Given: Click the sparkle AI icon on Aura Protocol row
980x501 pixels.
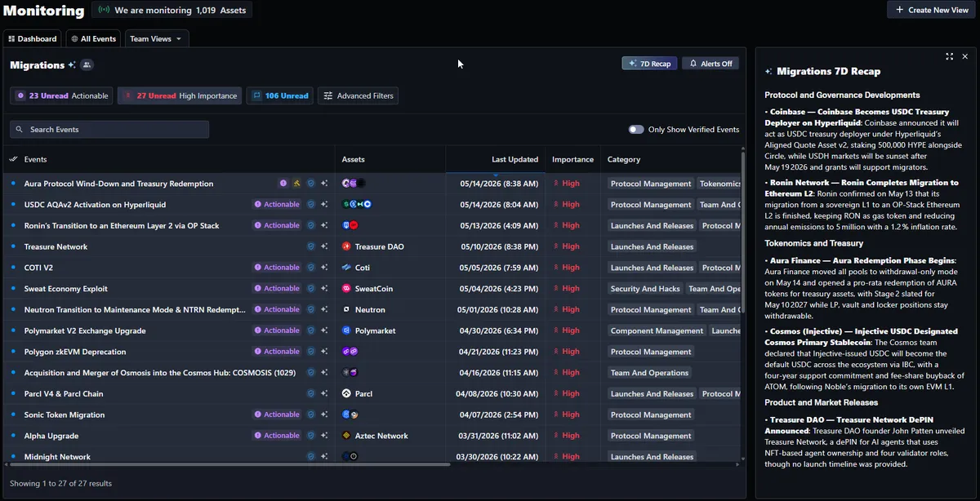Looking at the screenshot, I should (x=324, y=184).
